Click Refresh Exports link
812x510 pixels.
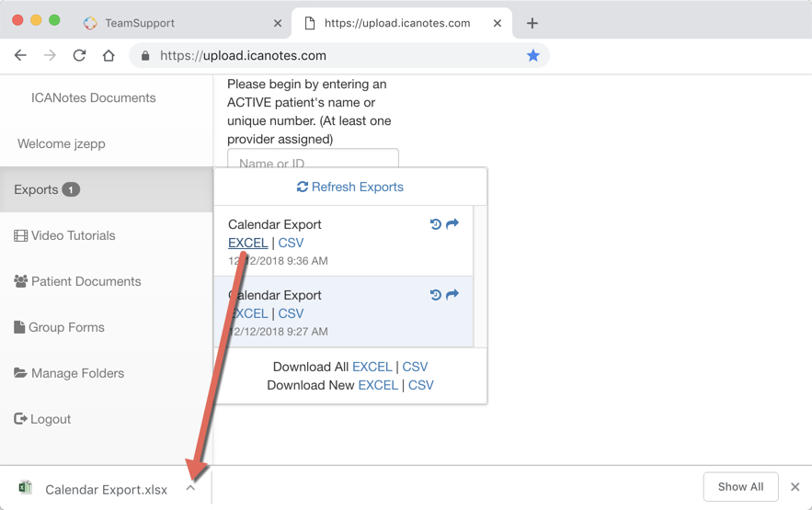(x=350, y=187)
